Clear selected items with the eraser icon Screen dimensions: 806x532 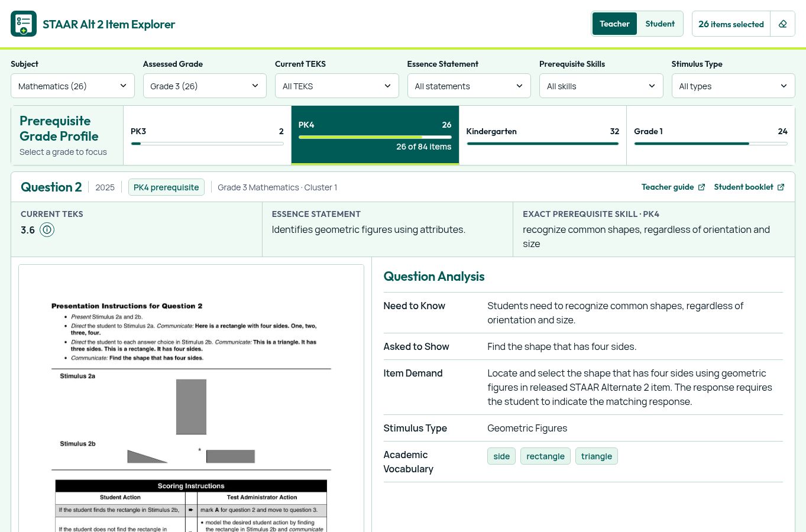pyautogui.click(x=782, y=24)
